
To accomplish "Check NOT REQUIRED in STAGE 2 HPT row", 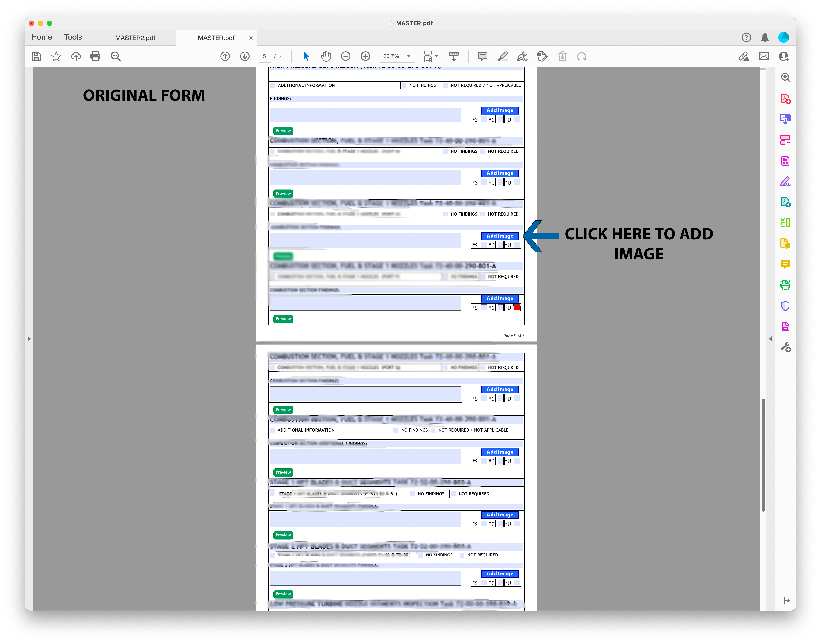I will (462, 555).
